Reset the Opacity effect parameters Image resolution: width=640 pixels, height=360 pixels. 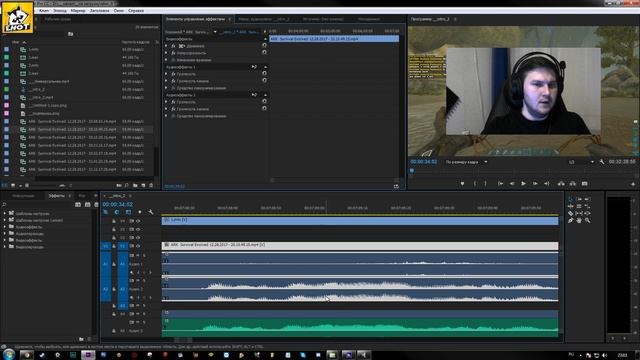click(264, 52)
